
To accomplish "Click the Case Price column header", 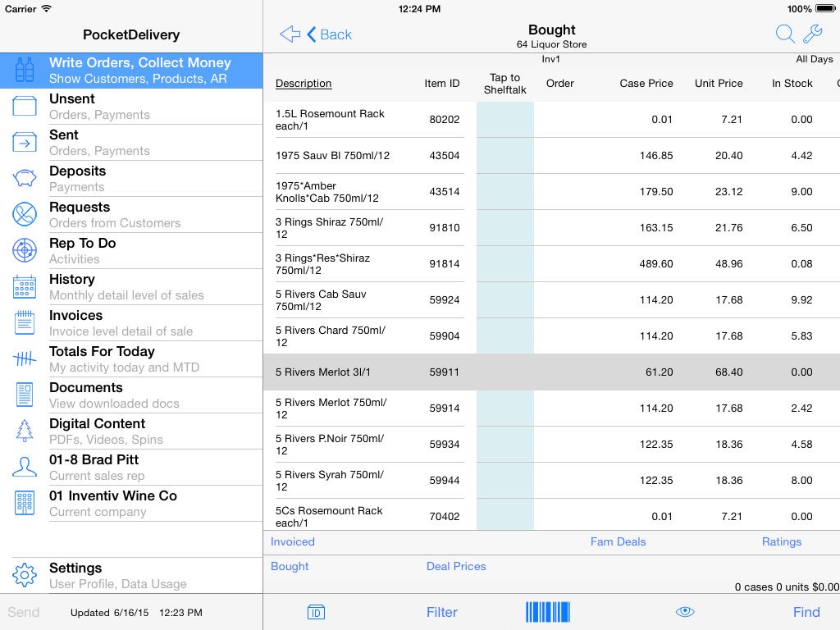I will point(646,84).
